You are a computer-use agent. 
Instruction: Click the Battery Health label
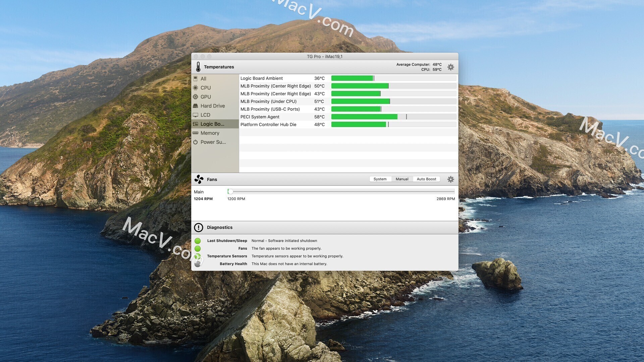[233, 264]
